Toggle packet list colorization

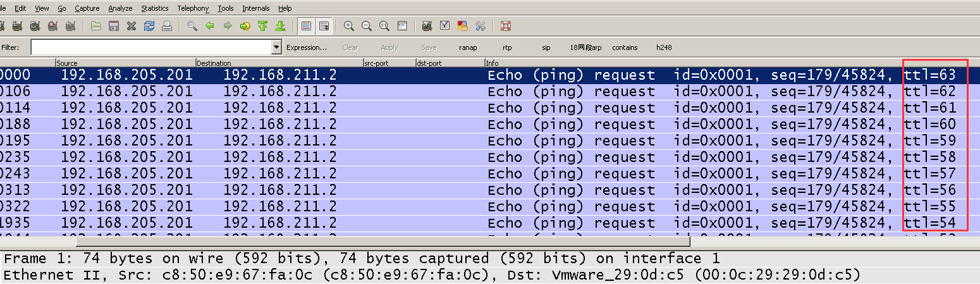click(306, 26)
